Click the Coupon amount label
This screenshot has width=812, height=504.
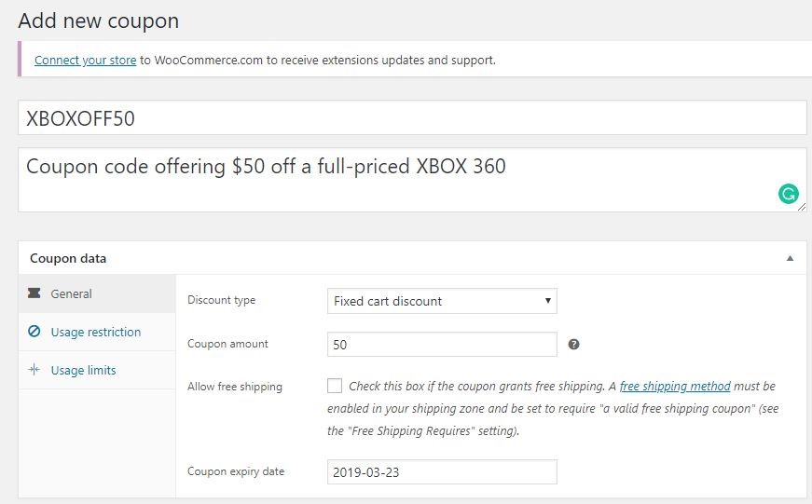click(x=227, y=344)
